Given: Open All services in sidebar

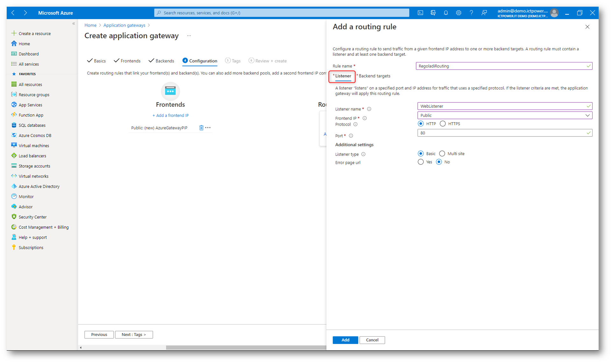Looking at the screenshot, I should [x=29, y=64].
